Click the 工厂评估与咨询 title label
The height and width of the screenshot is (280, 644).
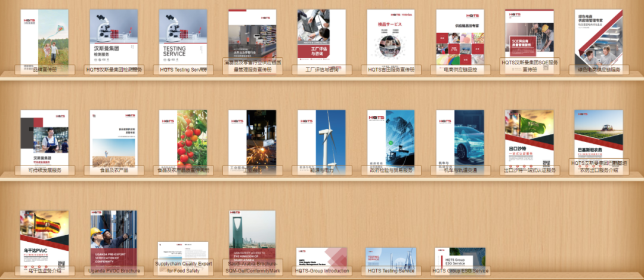pos(322,70)
